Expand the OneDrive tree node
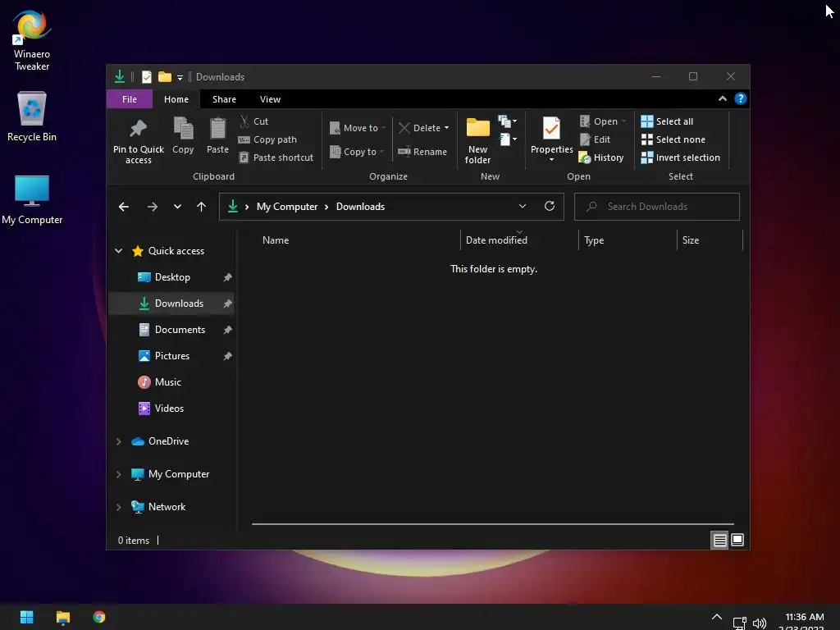This screenshot has width=840, height=630. (118, 441)
